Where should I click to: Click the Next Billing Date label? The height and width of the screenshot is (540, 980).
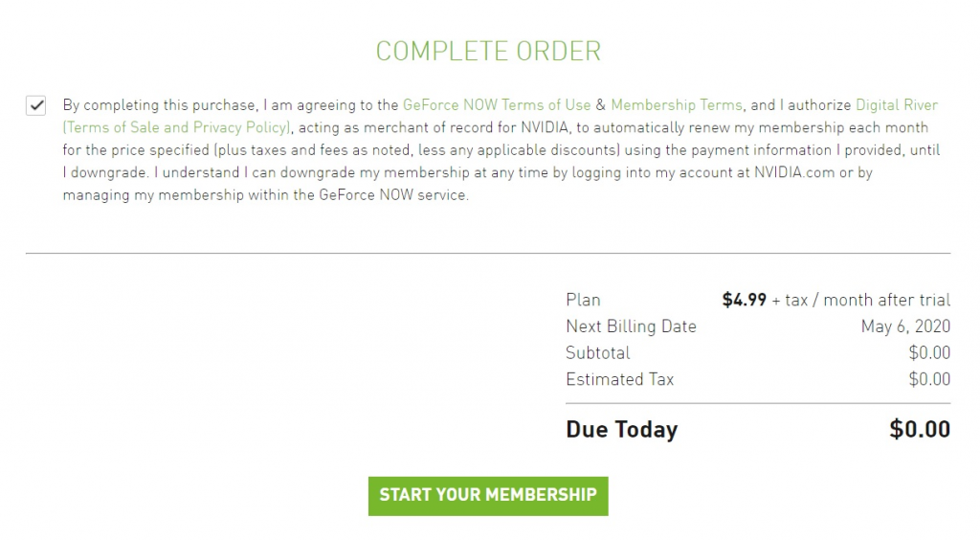[x=631, y=326]
